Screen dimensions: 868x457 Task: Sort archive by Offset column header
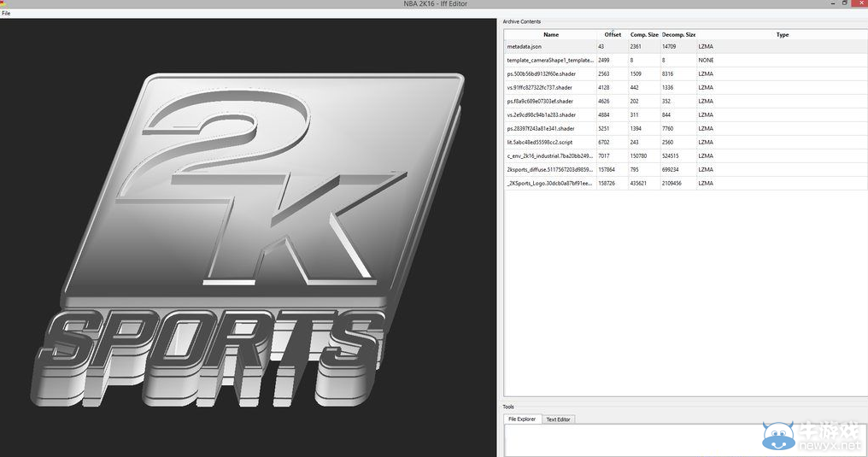(613, 34)
